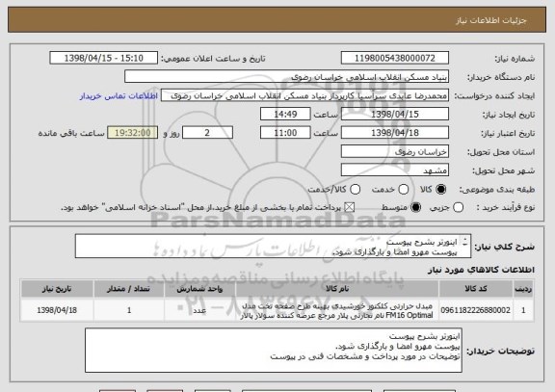Screen dimensions: 555x392
Task: Click the نام کالا column header
Action: 337,289
